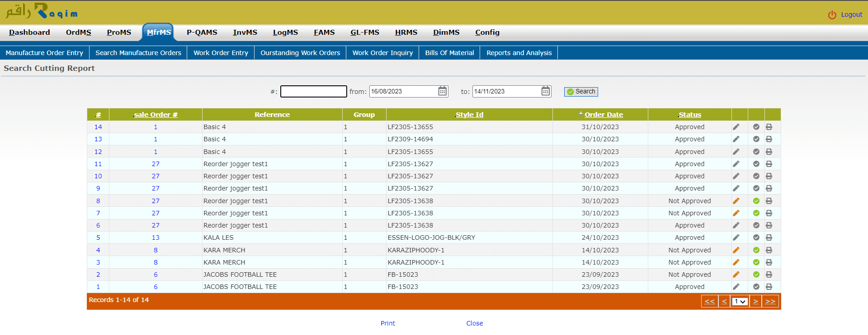Screen dimensions: 868x335
Task: Open Bills Of Material menu
Action: click(x=449, y=53)
